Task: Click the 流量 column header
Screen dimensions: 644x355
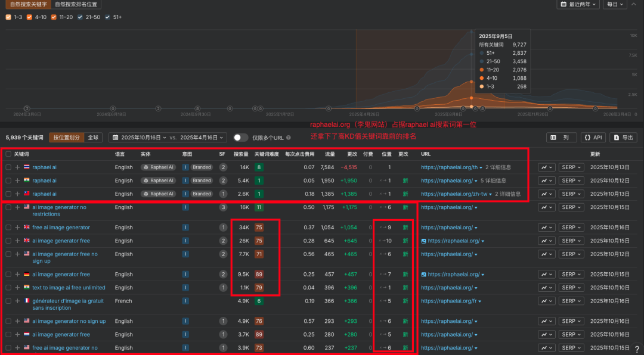Action: tap(330, 154)
